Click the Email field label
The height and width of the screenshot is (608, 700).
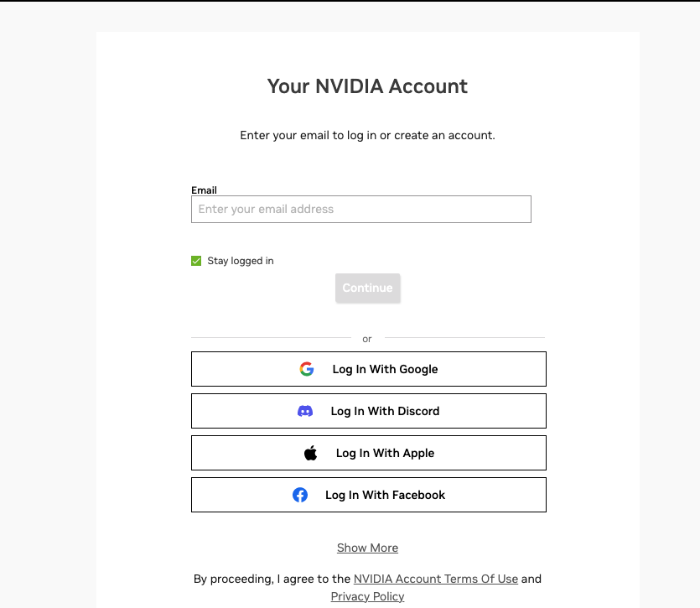(x=204, y=190)
